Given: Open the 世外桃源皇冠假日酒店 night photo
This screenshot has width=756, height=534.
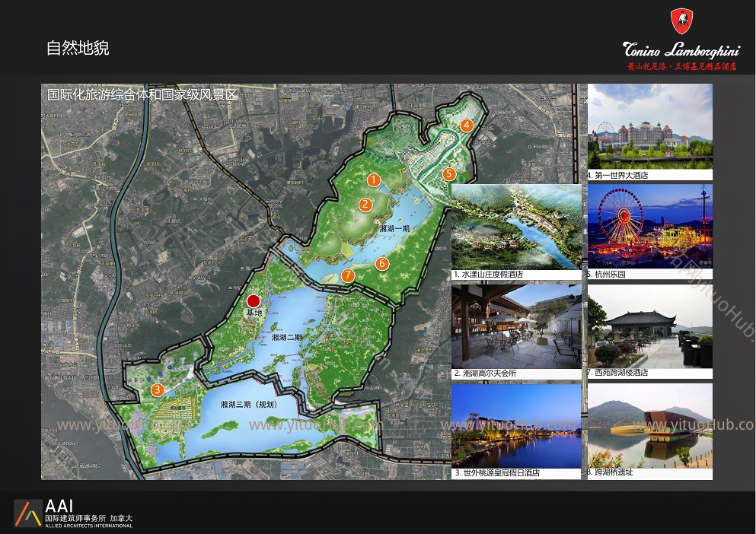Looking at the screenshot, I should coord(516,426).
